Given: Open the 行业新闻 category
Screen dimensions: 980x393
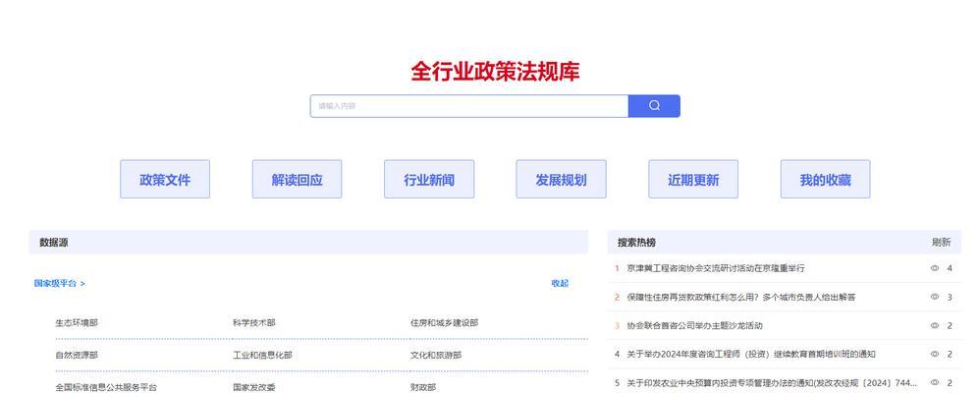Looking at the screenshot, I should (x=429, y=180).
